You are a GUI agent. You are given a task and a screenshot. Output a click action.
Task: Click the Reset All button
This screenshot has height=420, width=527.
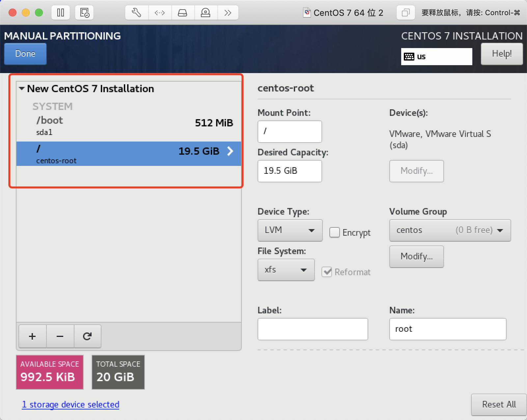[x=499, y=405]
